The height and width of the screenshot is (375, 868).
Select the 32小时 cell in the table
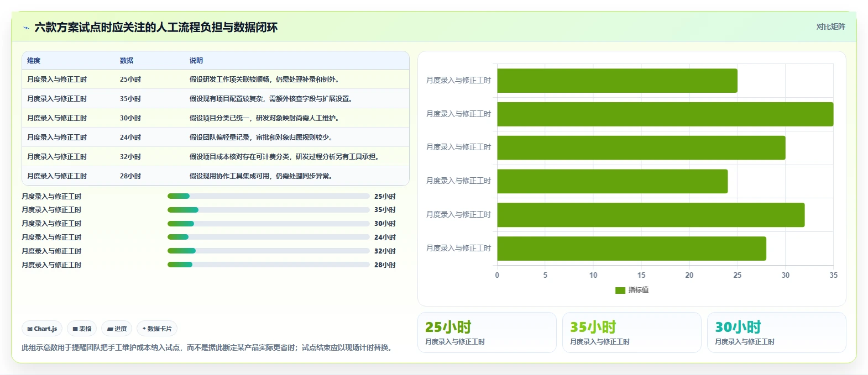pos(130,157)
